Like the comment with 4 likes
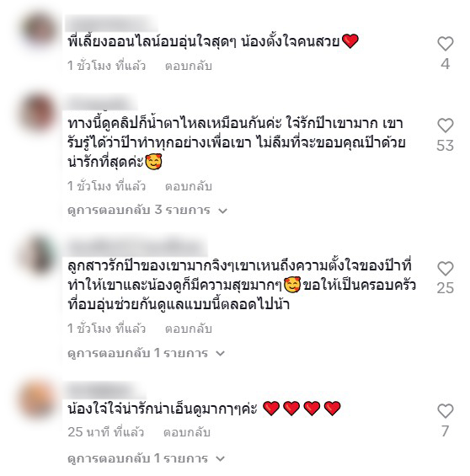 (445, 44)
